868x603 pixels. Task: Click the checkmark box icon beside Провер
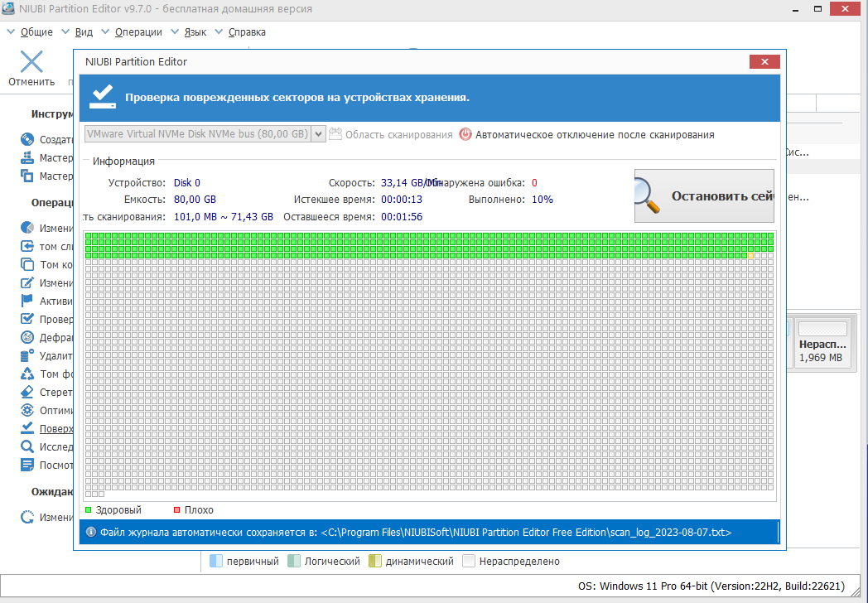pos(27,319)
